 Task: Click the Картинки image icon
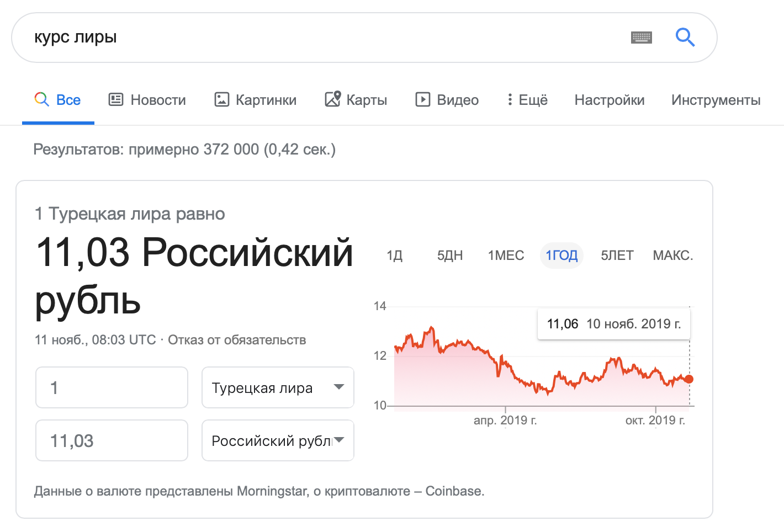[221, 99]
